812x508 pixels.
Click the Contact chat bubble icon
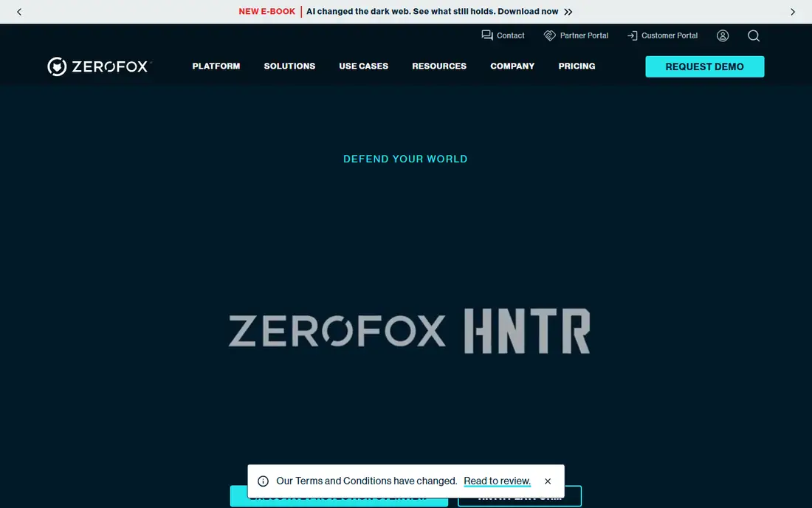486,35
